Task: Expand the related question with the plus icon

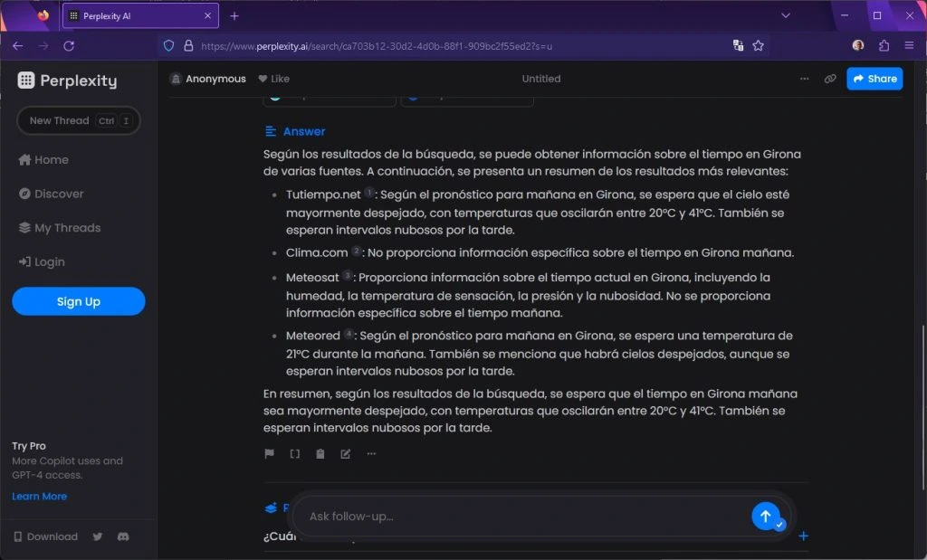Action: [x=803, y=536]
